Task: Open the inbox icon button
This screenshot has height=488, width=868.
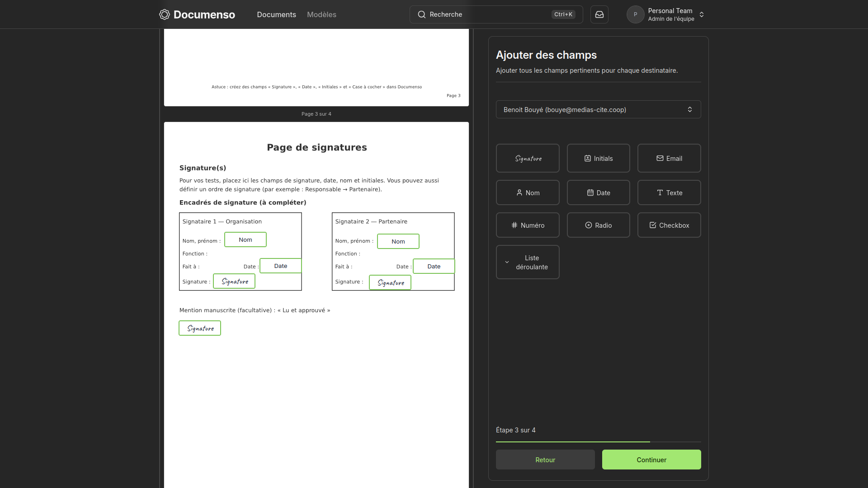Action: pos(599,14)
